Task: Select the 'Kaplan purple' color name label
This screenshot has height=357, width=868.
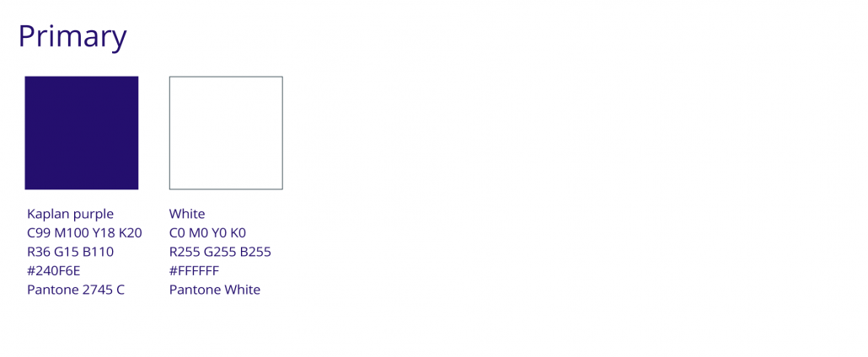Action: pyautogui.click(x=70, y=214)
